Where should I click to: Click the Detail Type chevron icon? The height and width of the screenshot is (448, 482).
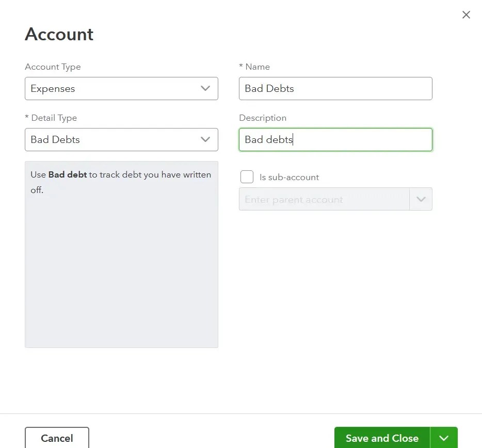pyautogui.click(x=205, y=139)
